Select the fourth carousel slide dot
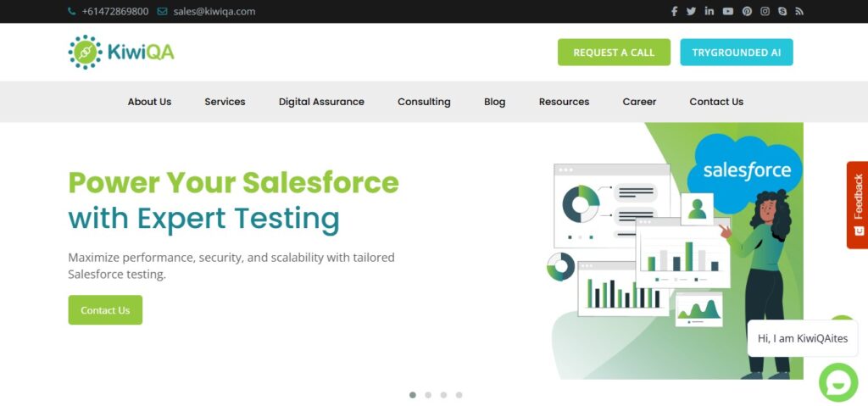The width and height of the screenshot is (868, 406). [x=459, y=395]
